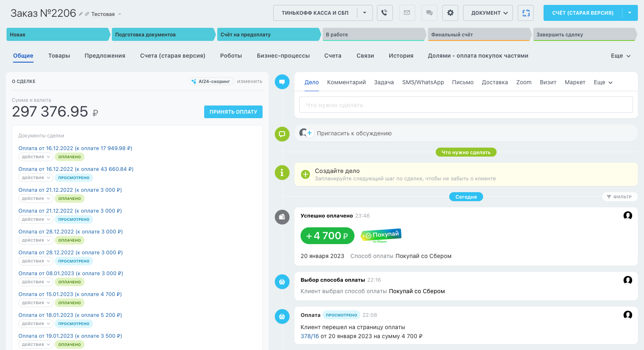This screenshot has width=644, height=350.
Task: Click the pencil icon beside order title
Action: 81,14
